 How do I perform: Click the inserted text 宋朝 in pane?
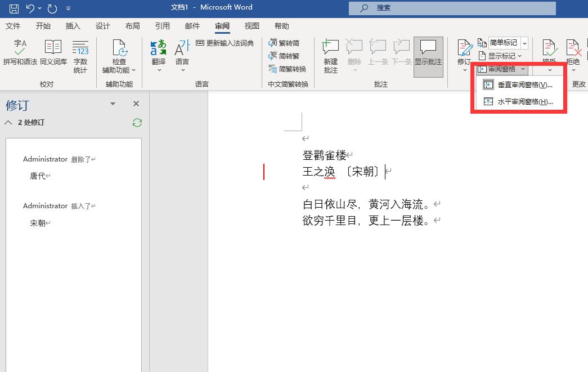pos(38,223)
